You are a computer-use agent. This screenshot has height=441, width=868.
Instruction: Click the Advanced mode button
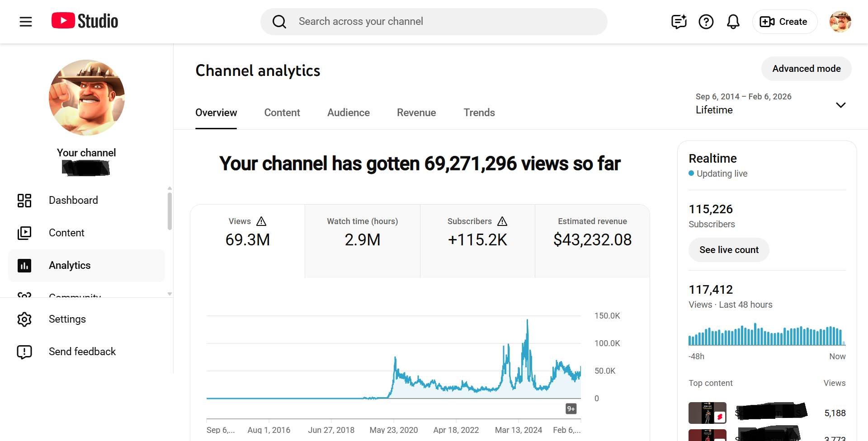[x=806, y=69]
